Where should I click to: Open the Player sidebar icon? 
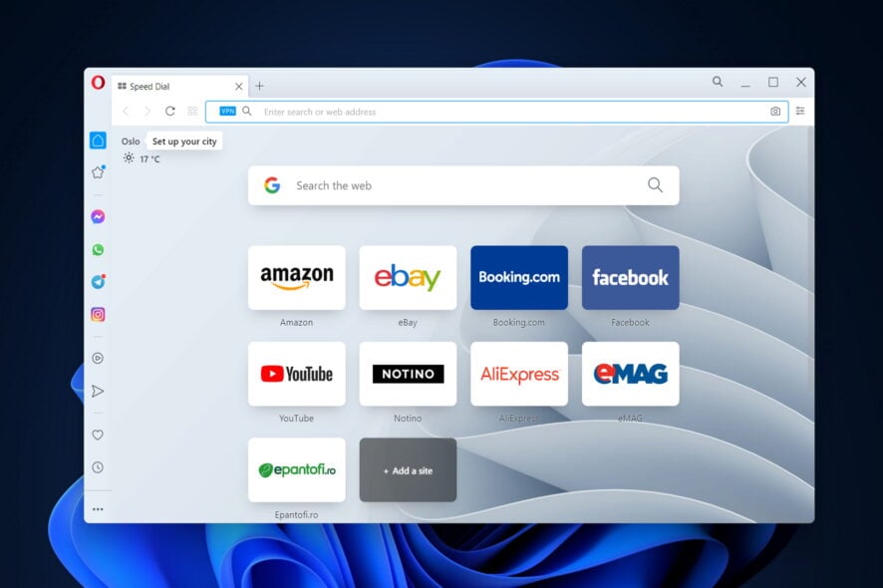tap(98, 358)
